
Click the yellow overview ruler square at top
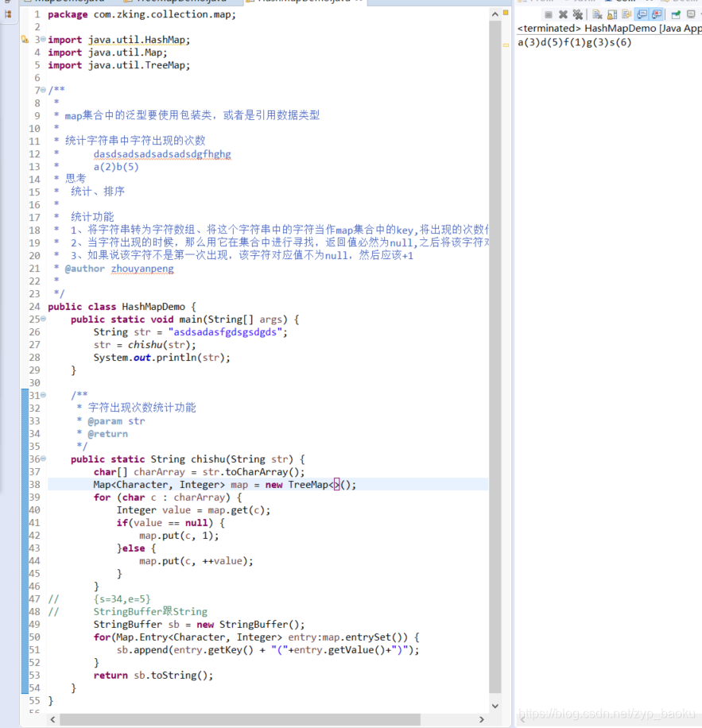pos(506,13)
